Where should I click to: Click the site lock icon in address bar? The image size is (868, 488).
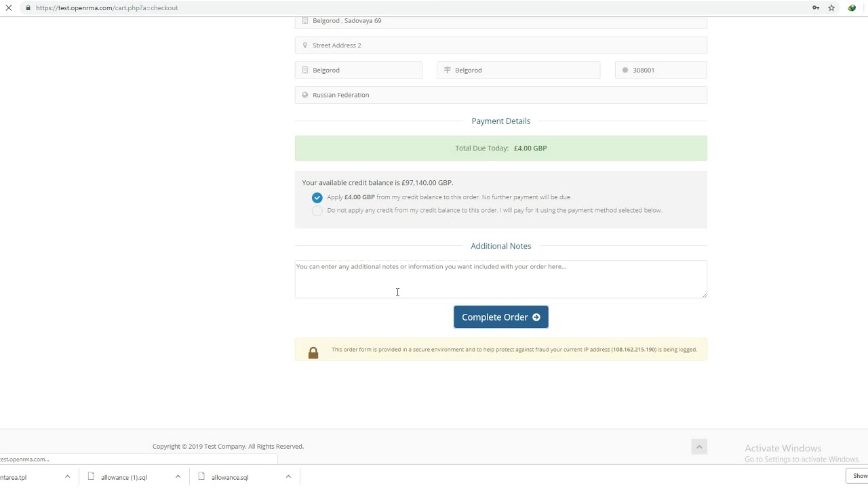coord(28,8)
